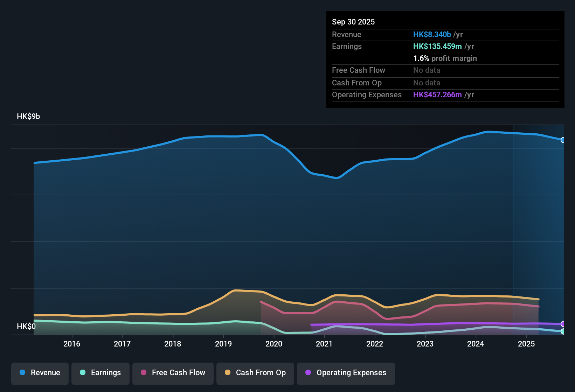575x392 pixels.
Task: Click the HK$457.266m operating expenses value
Action: [437, 94]
